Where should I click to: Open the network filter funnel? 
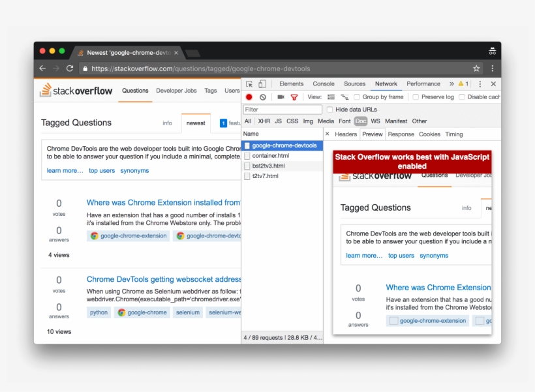click(x=295, y=97)
